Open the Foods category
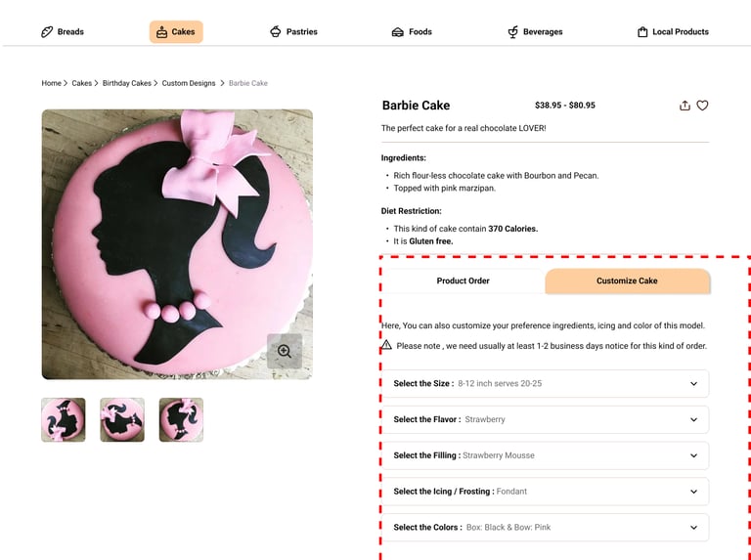751x560 pixels. (412, 32)
